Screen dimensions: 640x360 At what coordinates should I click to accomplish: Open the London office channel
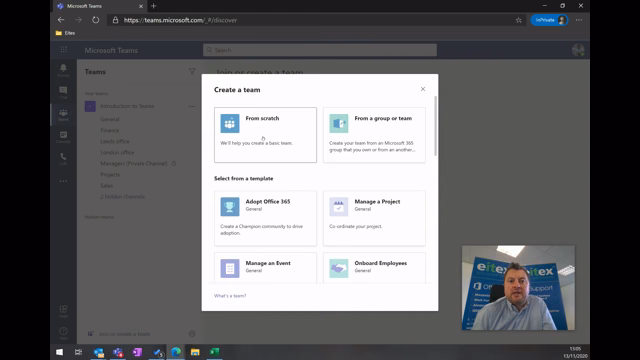(x=117, y=152)
